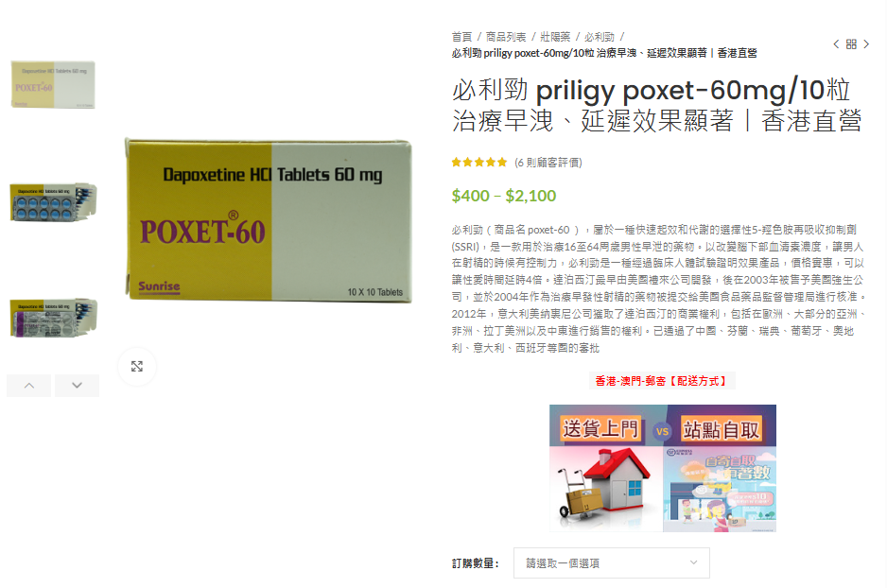Show next thumbnail with down chevron
Screen dimensions: 887x588
tap(77, 386)
